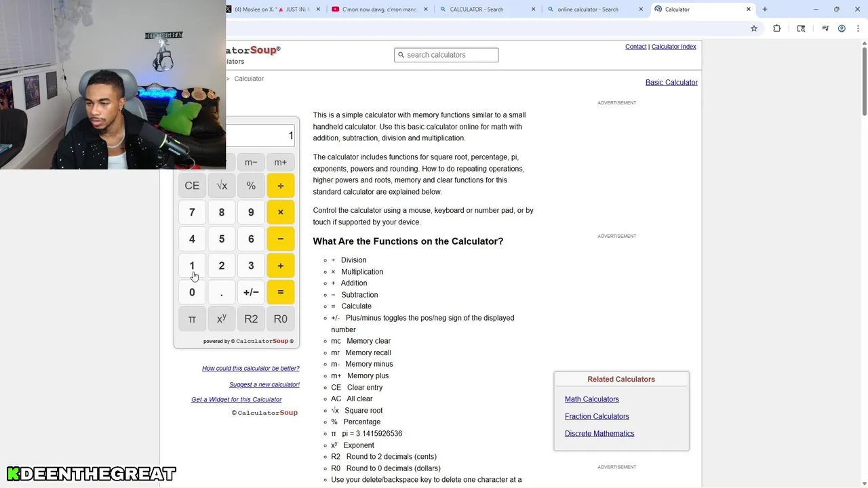The image size is (868, 488).
Task: Click the equals (=) key
Action: pyautogui.click(x=280, y=292)
